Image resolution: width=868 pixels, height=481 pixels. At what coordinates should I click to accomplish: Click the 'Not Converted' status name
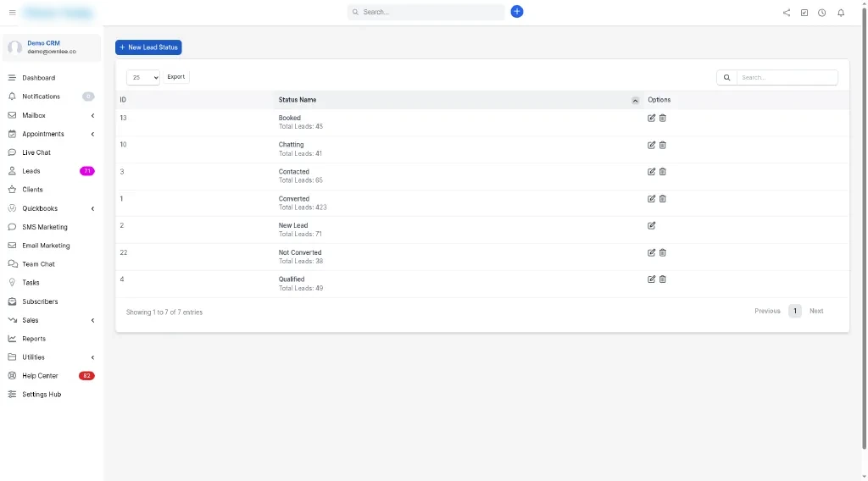pyautogui.click(x=299, y=252)
